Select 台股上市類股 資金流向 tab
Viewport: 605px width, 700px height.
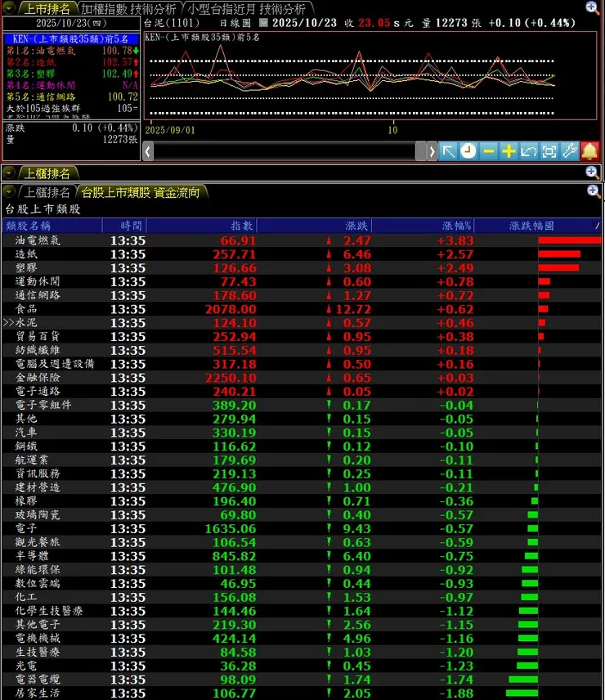(140, 192)
